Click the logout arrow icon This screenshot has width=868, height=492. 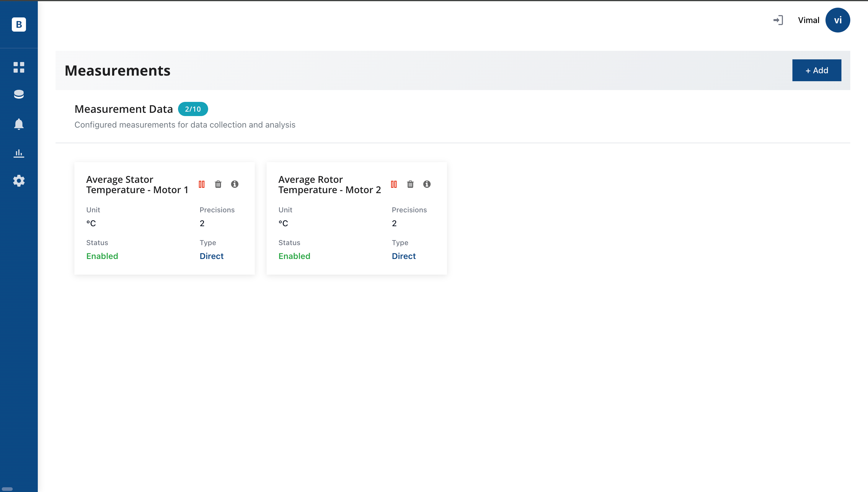click(778, 20)
